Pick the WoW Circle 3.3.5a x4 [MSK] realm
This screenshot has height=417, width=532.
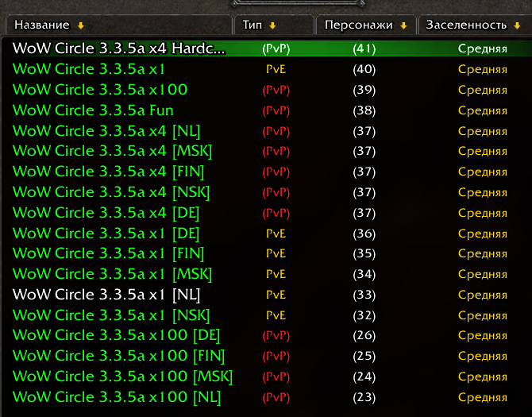coord(113,151)
